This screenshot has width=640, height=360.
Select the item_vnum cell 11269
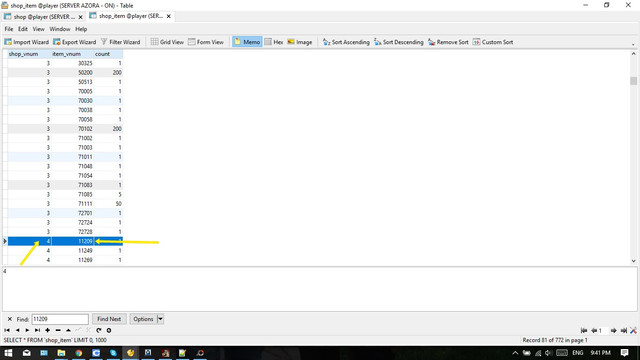coord(72,260)
